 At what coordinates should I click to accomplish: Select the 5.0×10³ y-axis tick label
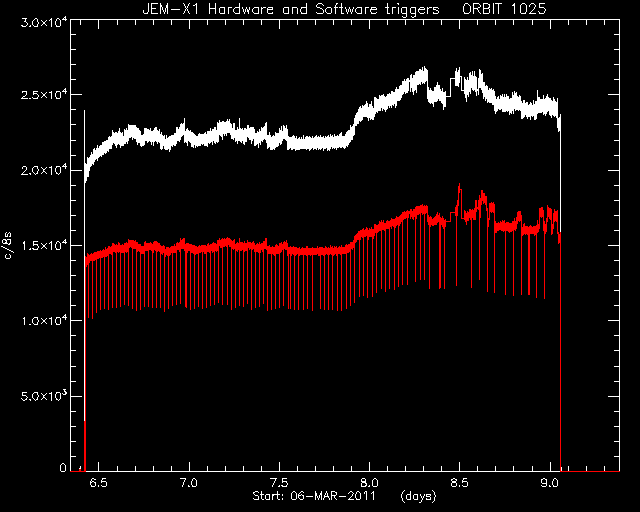coord(43,396)
